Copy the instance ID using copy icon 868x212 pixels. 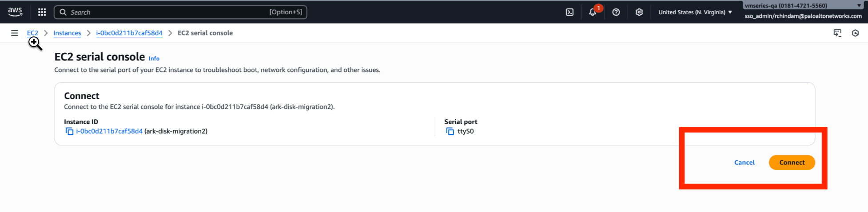[69, 131]
